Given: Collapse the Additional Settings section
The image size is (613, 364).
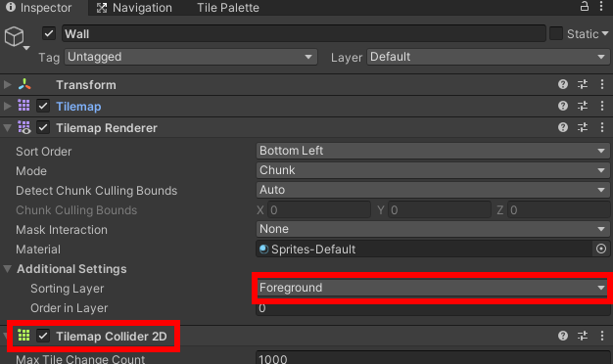Looking at the screenshot, I should (x=7, y=269).
